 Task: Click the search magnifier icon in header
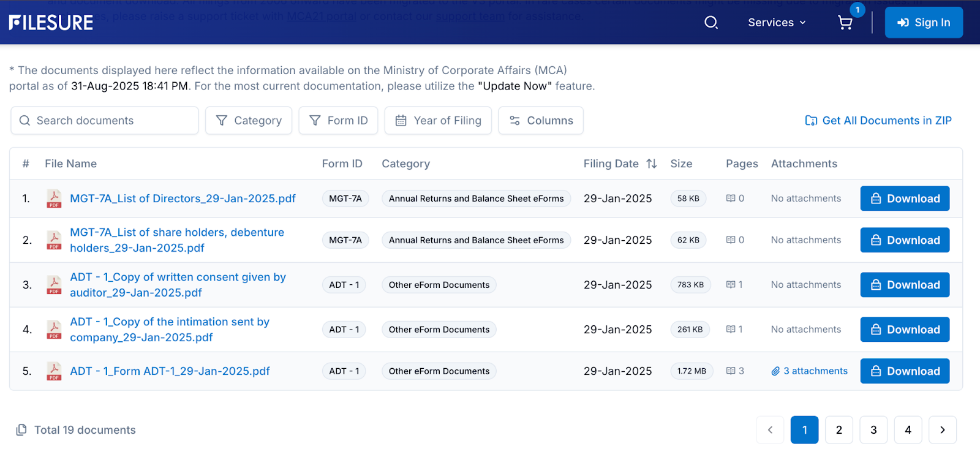pyautogui.click(x=710, y=23)
